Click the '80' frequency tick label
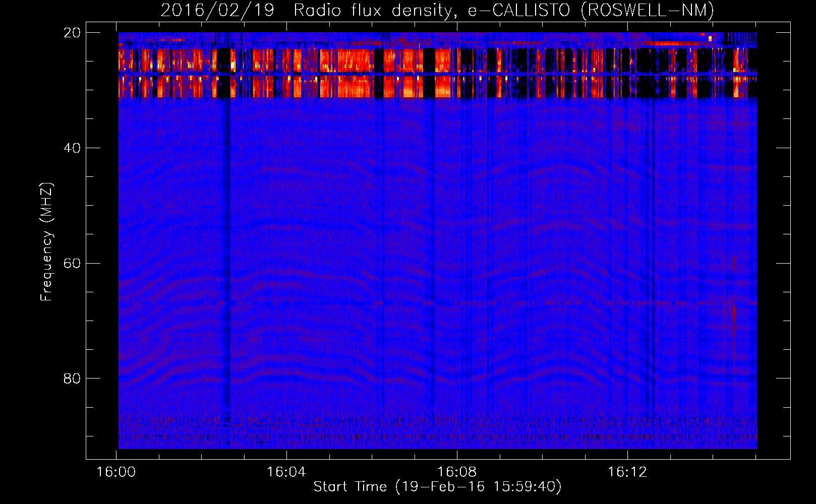This screenshot has width=816, height=504. pos(72,379)
